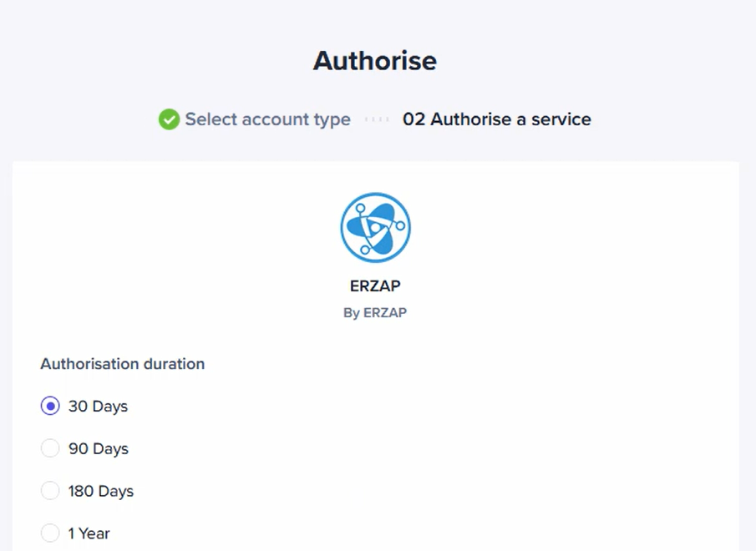Pick the 1 Year radio circle
Viewport: 756px width, 551px height.
tap(50, 533)
